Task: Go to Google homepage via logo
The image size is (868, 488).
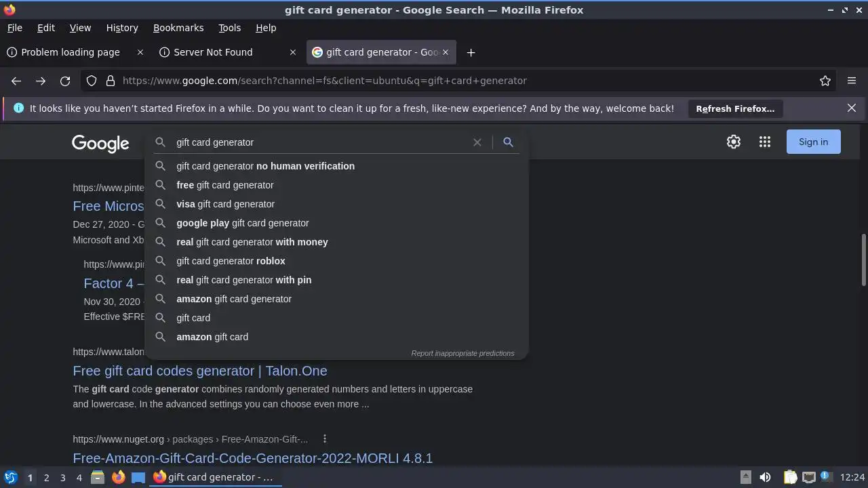Action: pyautogui.click(x=100, y=143)
